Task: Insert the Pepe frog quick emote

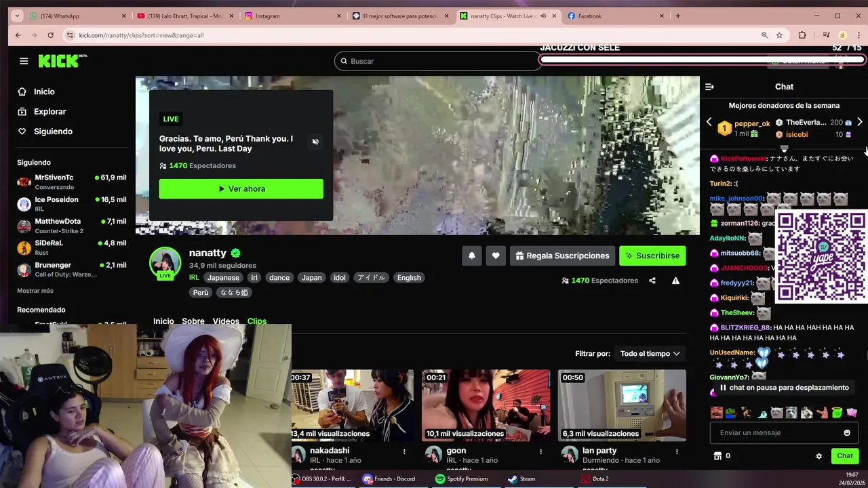Action: point(731,412)
